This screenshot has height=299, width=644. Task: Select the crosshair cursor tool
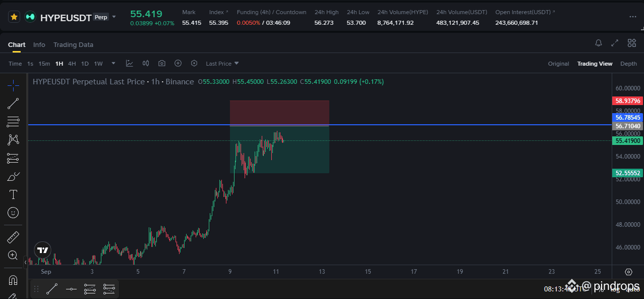(13, 85)
